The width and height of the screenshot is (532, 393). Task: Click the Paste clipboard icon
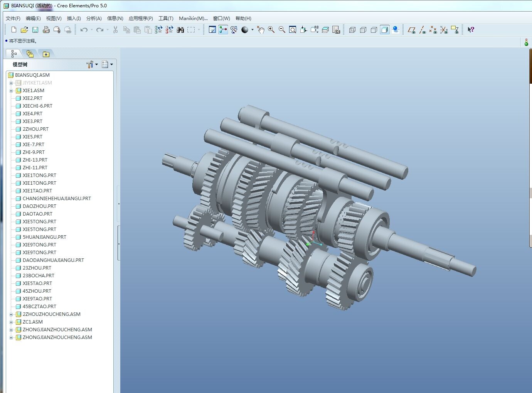coord(137,30)
